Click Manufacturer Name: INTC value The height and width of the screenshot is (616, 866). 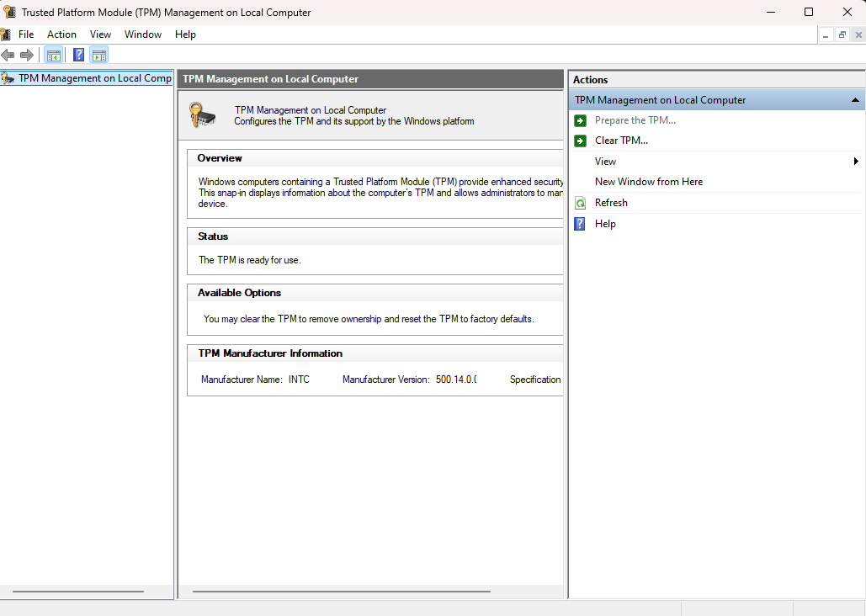pos(299,380)
